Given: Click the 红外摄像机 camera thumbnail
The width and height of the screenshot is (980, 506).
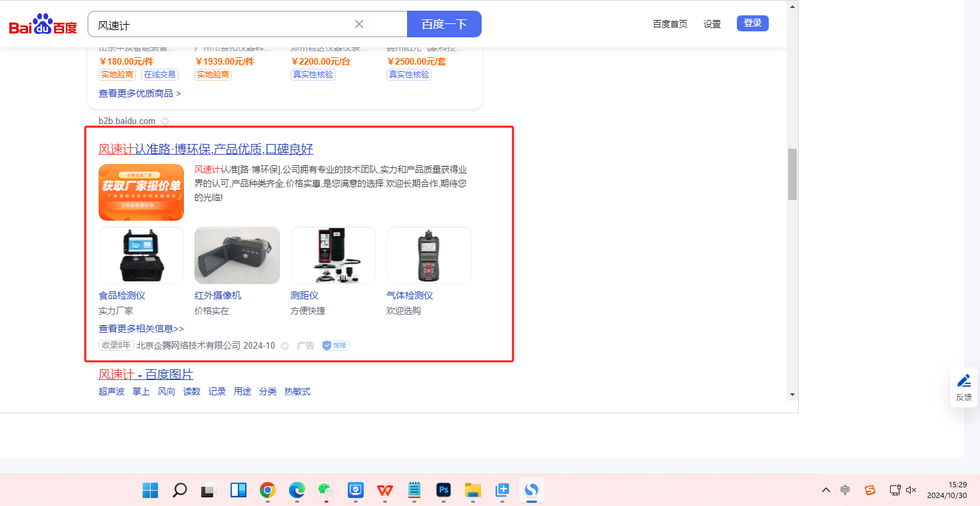Looking at the screenshot, I should tap(237, 255).
